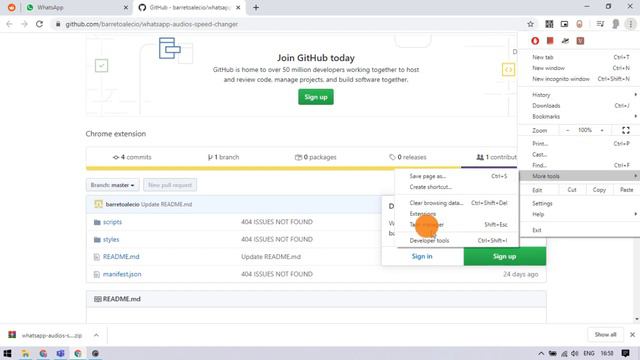Close the GitHub tab

pyautogui.click(x=238, y=7)
